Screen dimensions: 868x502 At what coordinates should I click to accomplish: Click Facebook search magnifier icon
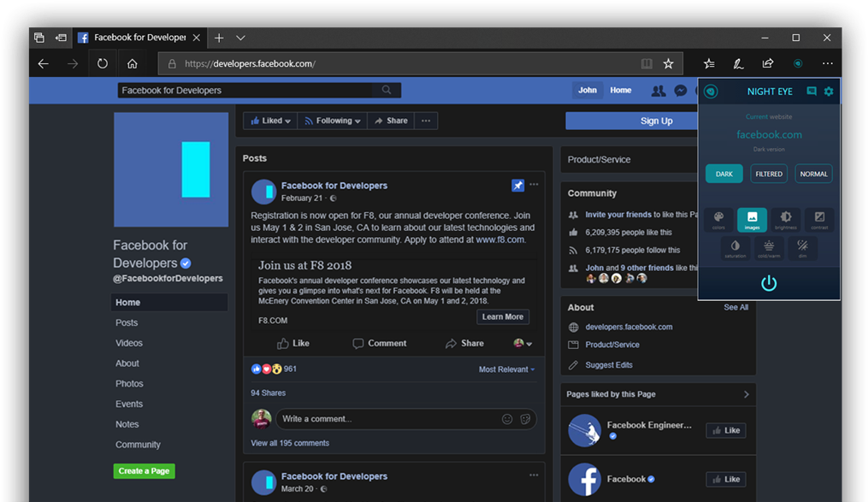pyautogui.click(x=387, y=90)
